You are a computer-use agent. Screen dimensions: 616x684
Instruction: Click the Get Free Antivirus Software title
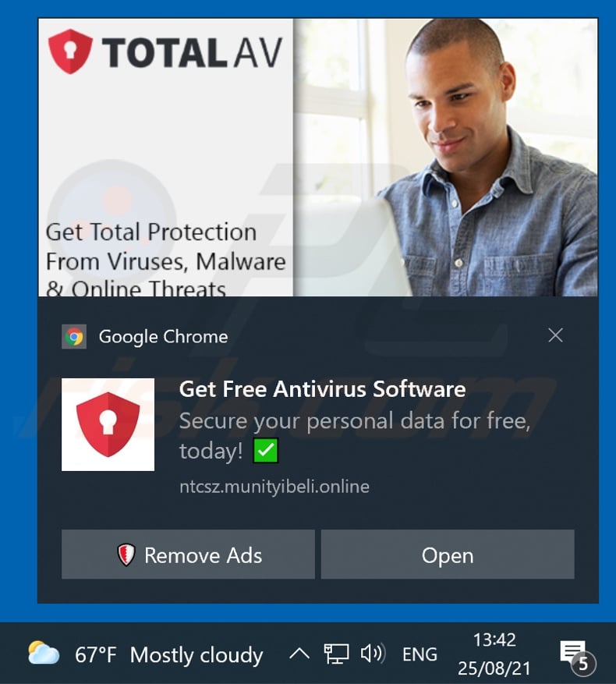pos(322,388)
